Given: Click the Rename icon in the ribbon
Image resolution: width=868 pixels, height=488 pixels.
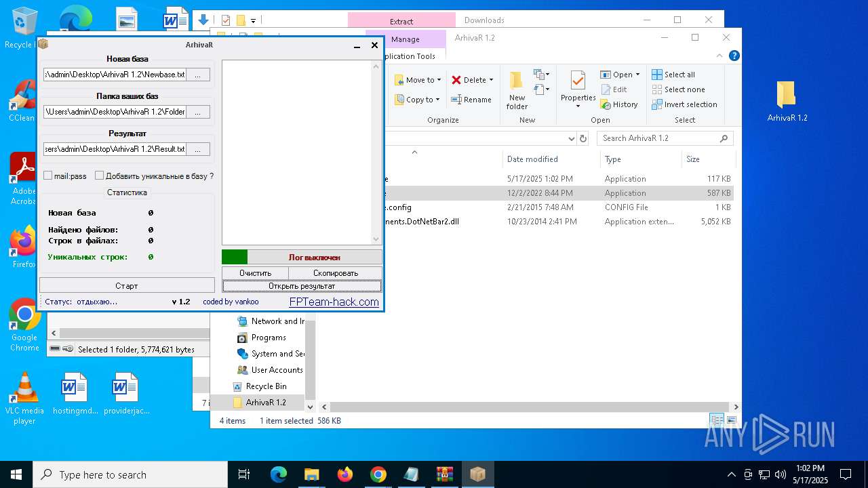Looking at the screenshot, I should (x=456, y=100).
